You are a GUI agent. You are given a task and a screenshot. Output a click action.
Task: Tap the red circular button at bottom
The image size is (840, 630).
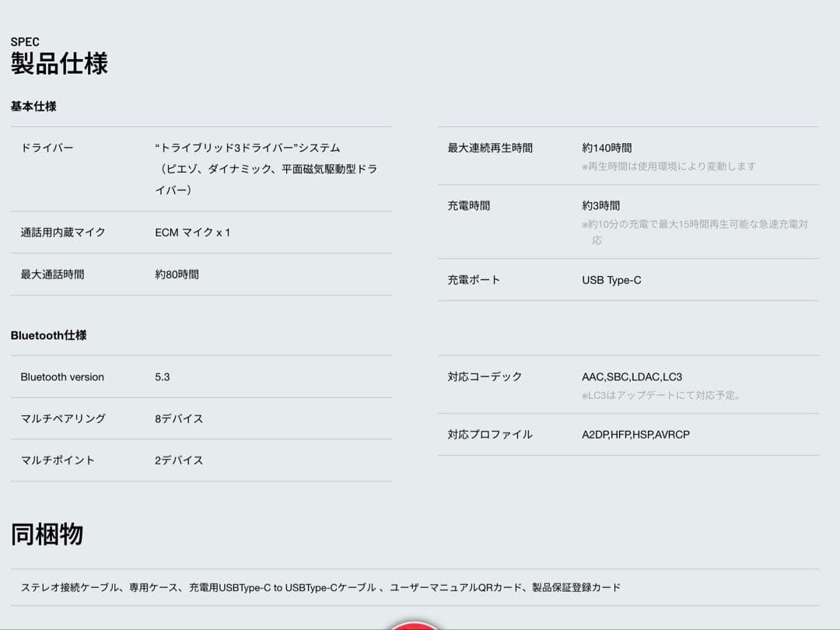tap(415, 625)
